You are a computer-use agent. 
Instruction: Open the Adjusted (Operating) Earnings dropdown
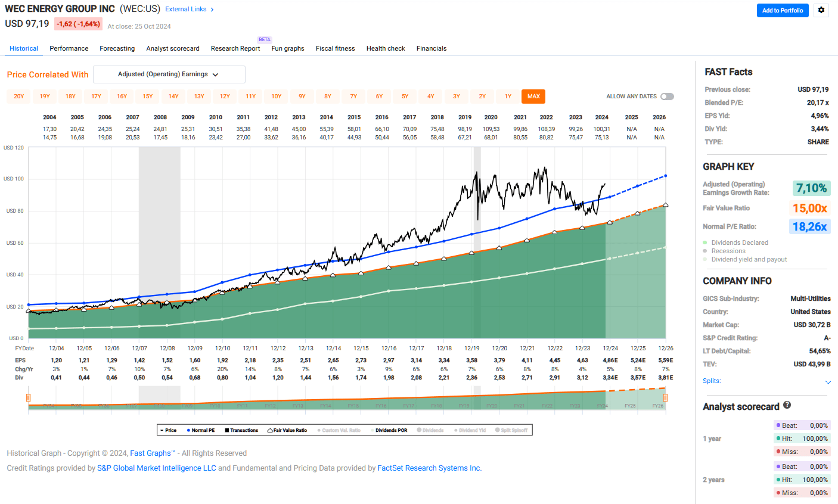[169, 74]
